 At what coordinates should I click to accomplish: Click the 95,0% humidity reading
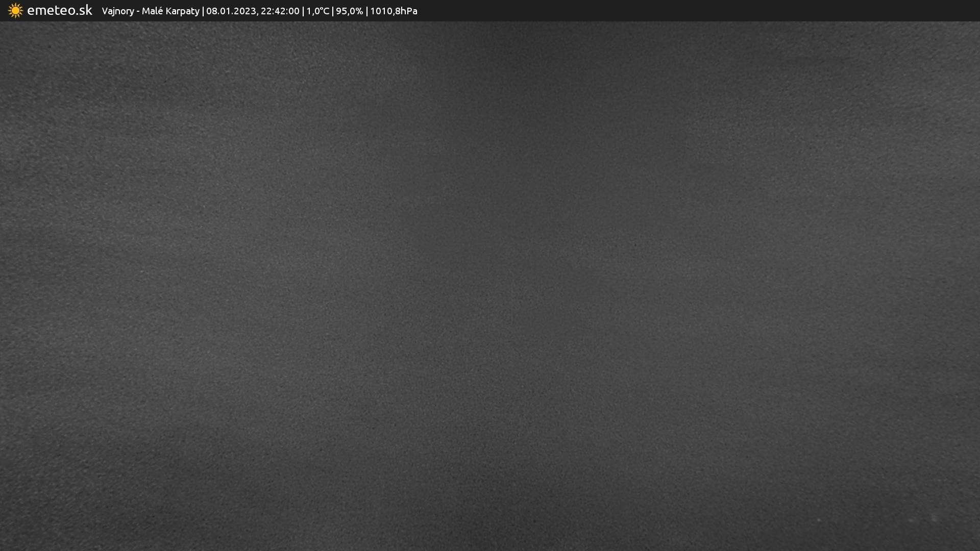tap(349, 11)
